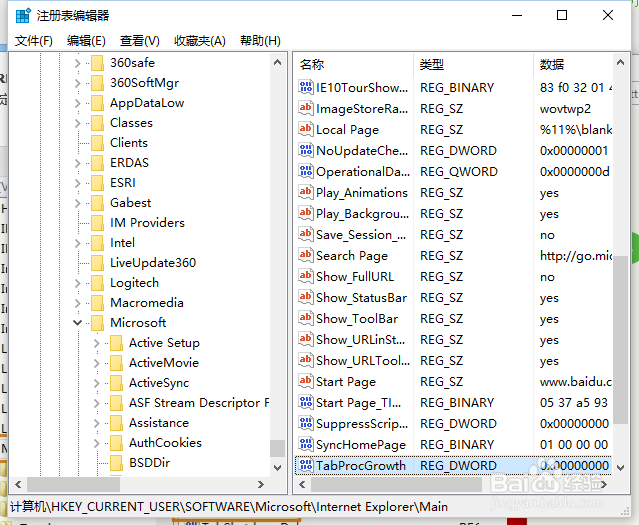Click the wovtwp2 data value
Screen dimensions: 639x525
[x=565, y=108]
